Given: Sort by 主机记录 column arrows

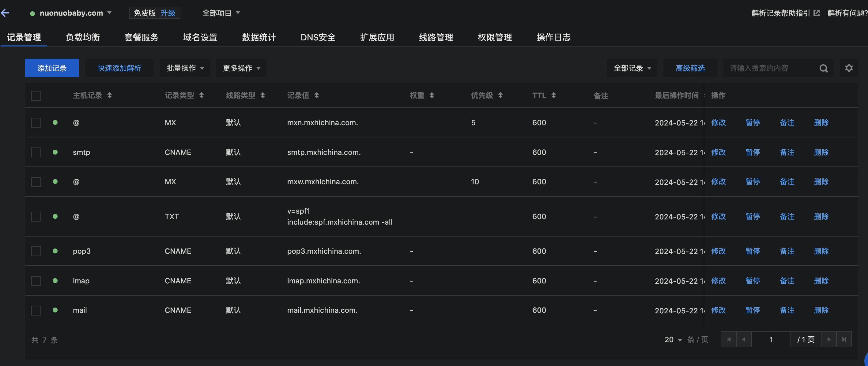Looking at the screenshot, I should tap(110, 95).
